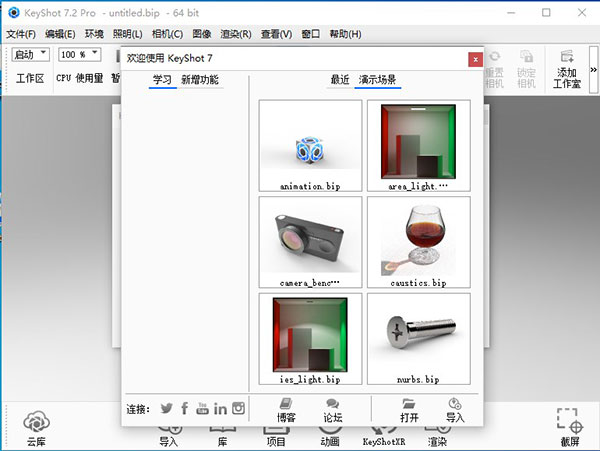Click the 渲染 render button in bottom toolbar
Screen dimensions: 600x451
tap(437, 437)
